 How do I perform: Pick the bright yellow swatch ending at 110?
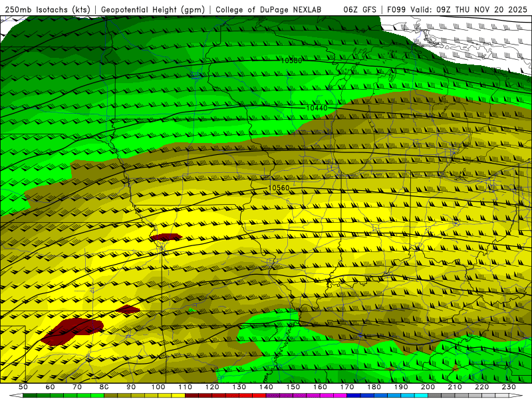pos(178,396)
